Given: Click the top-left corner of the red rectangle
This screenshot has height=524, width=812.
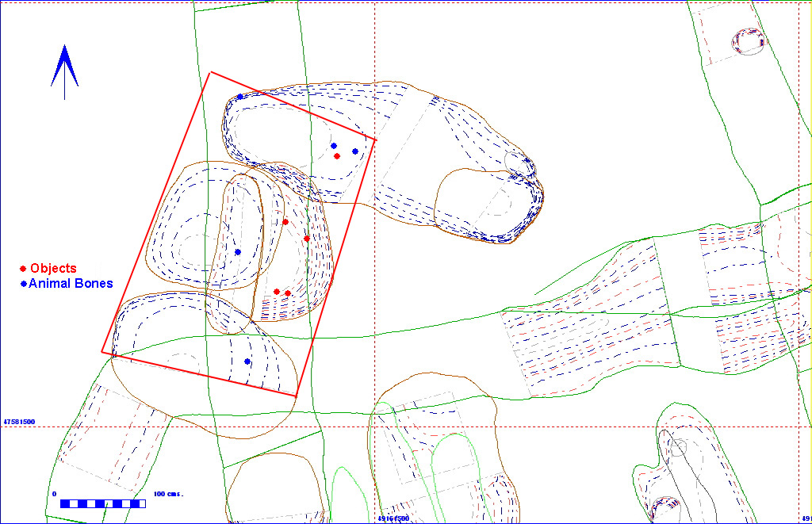Looking at the screenshot, I should (210, 73).
